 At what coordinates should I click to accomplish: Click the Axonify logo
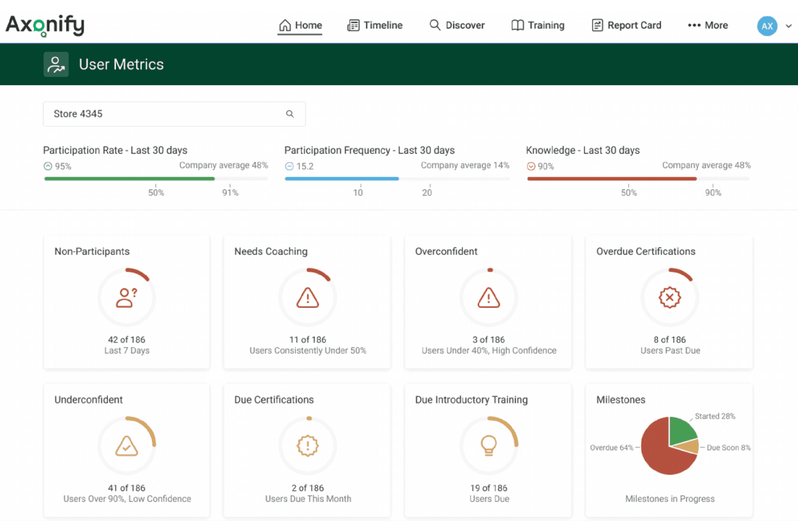coord(45,25)
